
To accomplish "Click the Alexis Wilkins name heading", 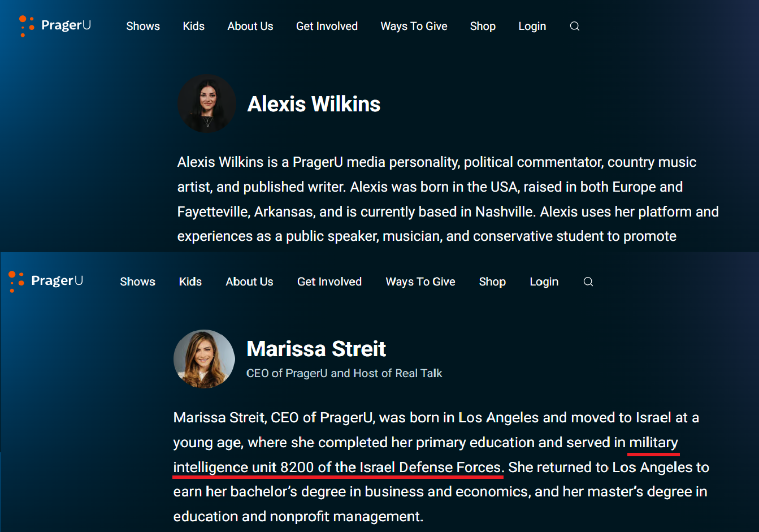I will [314, 104].
